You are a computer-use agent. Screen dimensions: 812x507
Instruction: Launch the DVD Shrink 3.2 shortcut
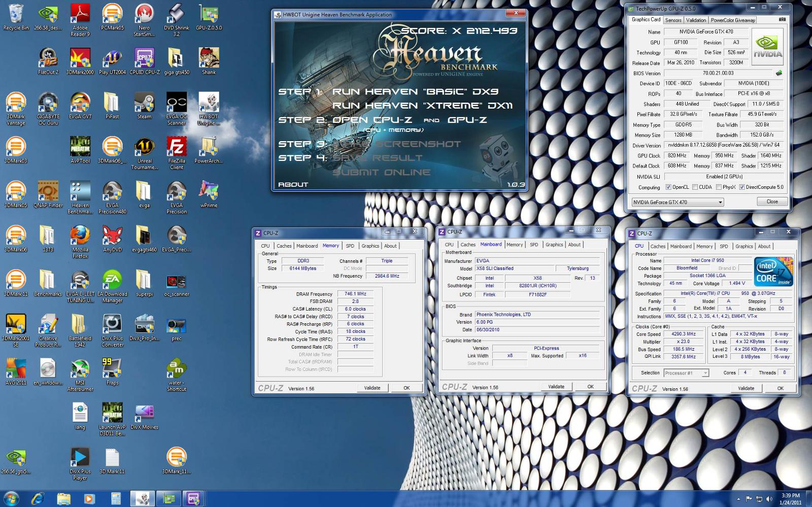click(x=177, y=20)
